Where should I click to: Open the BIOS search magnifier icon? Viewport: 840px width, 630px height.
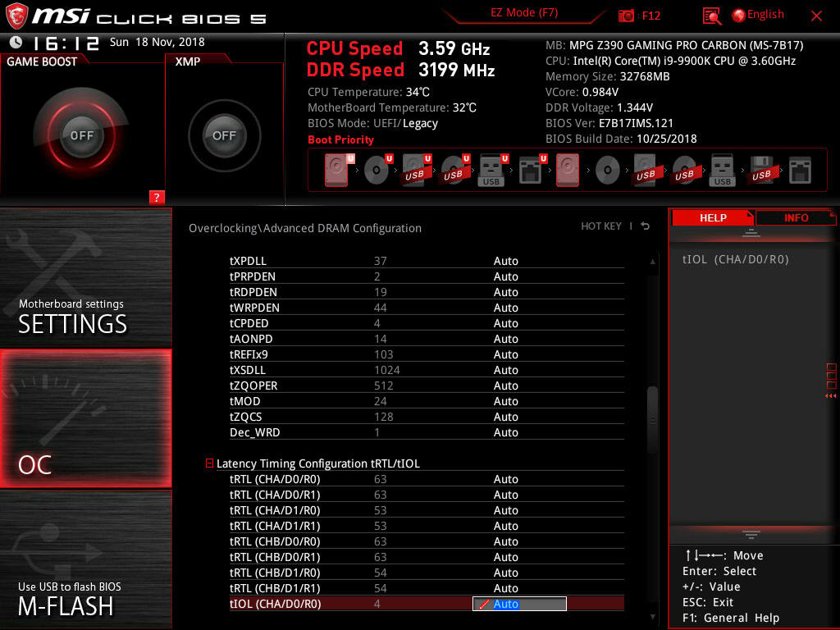click(x=711, y=16)
